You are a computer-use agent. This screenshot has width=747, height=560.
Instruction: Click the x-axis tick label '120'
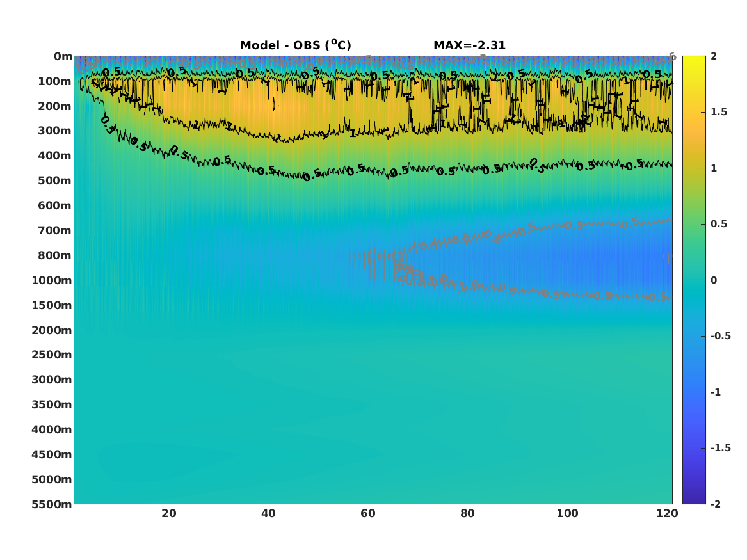(x=667, y=513)
